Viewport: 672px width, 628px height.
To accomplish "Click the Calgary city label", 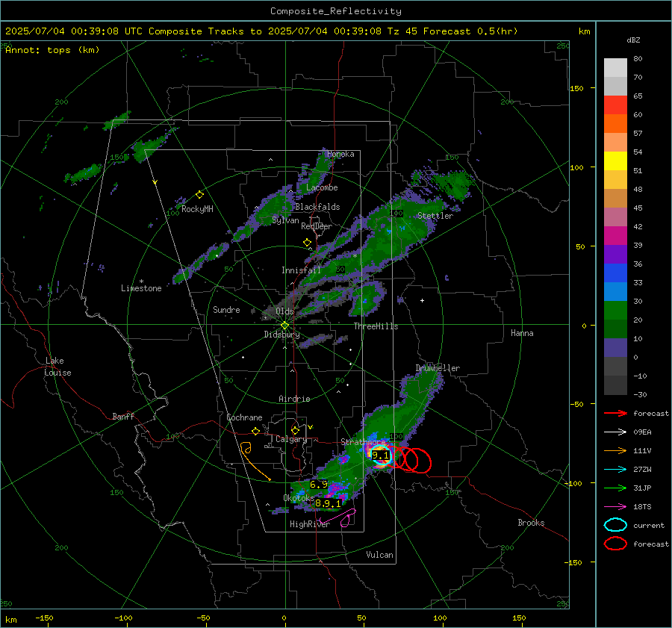I will [x=291, y=439].
